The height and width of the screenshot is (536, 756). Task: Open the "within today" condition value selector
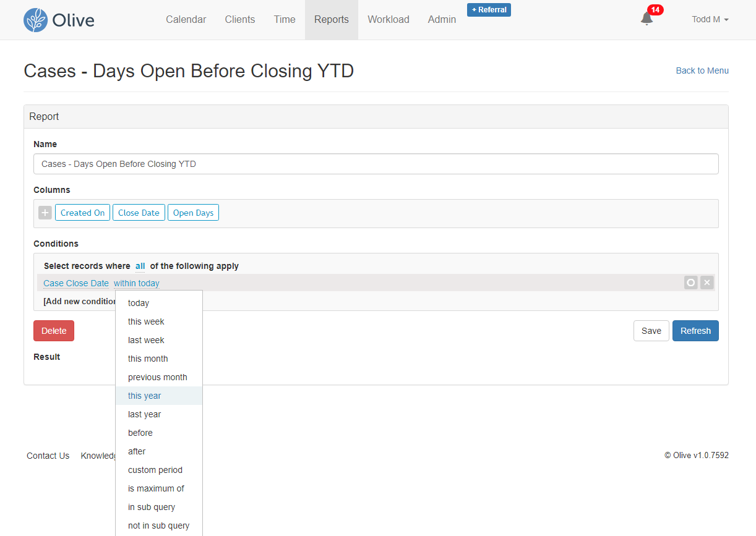[x=136, y=283]
